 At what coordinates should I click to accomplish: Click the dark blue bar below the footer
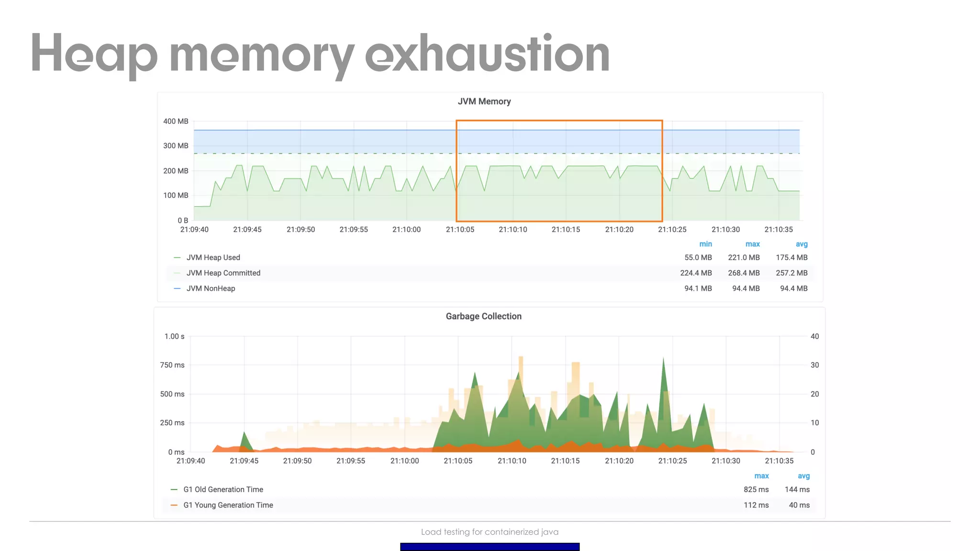click(490, 547)
